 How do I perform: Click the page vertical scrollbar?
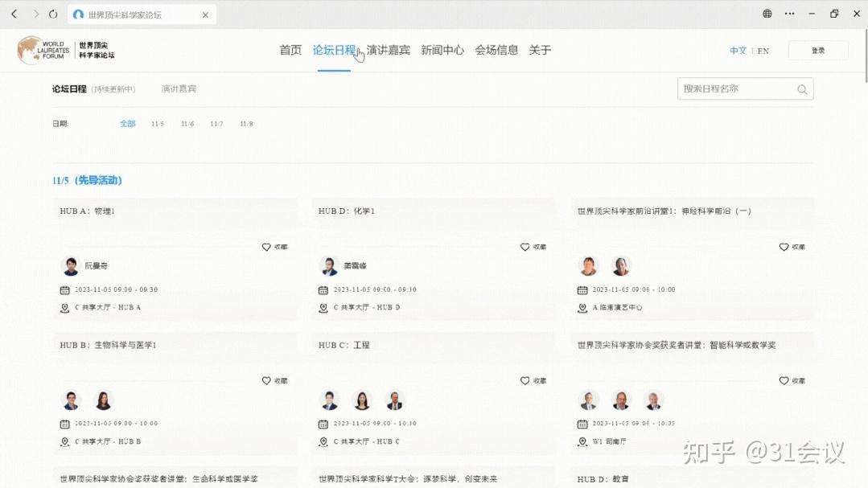pos(865,55)
